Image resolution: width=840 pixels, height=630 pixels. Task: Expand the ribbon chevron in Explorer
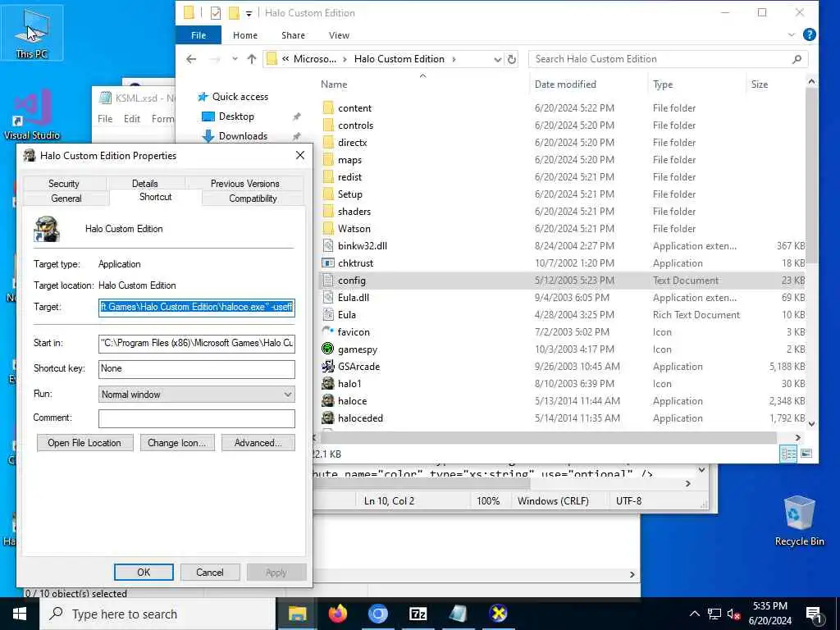[x=792, y=34]
